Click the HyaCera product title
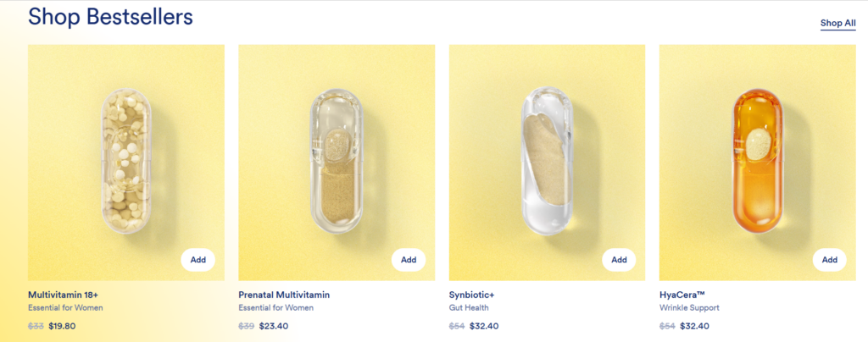This screenshot has width=868, height=342. 683,295
